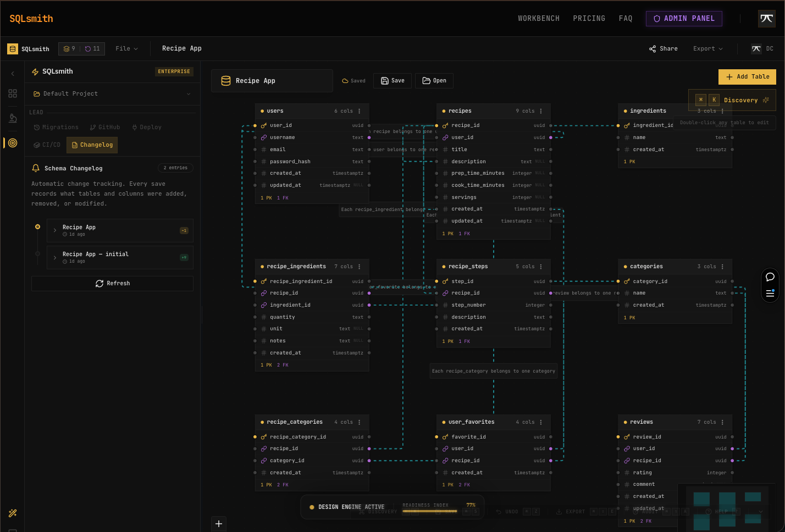
Task: Open the Discovery sparkle tool
Action: tap(742, 100)
